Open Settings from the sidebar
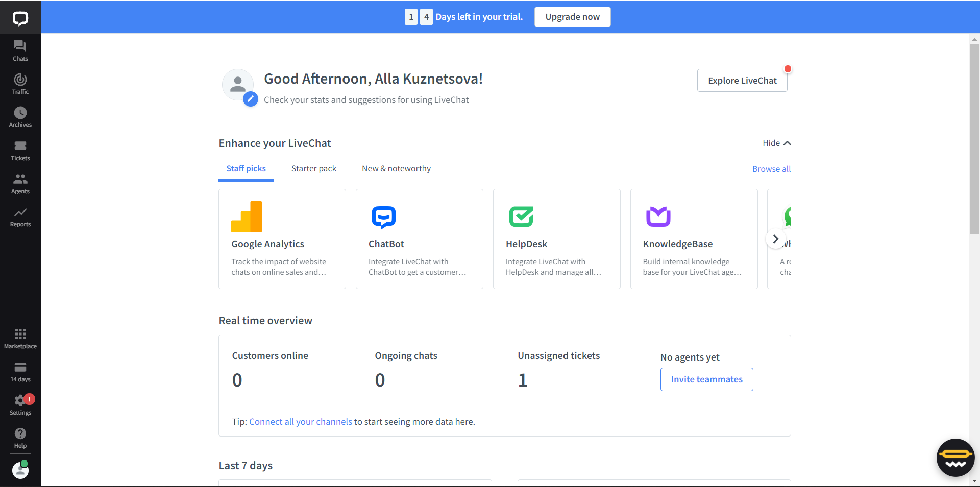 coord(20,405)
